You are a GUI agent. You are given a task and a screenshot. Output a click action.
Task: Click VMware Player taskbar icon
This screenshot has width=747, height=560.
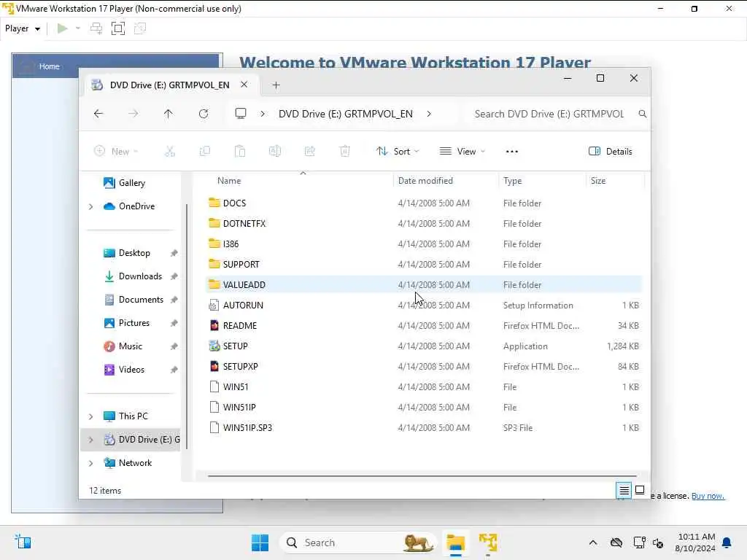[x=488, y=542]
